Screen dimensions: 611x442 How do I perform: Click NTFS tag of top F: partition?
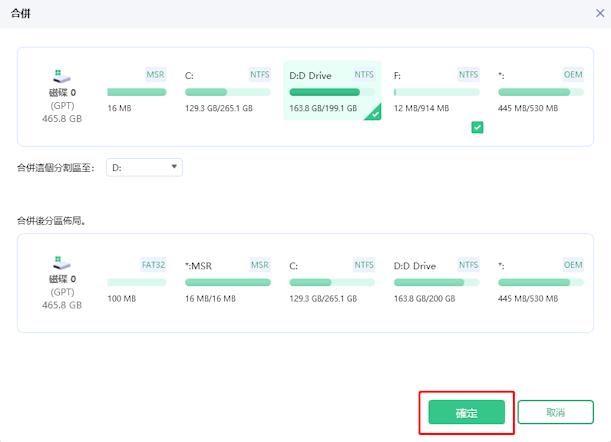[468, 74]
